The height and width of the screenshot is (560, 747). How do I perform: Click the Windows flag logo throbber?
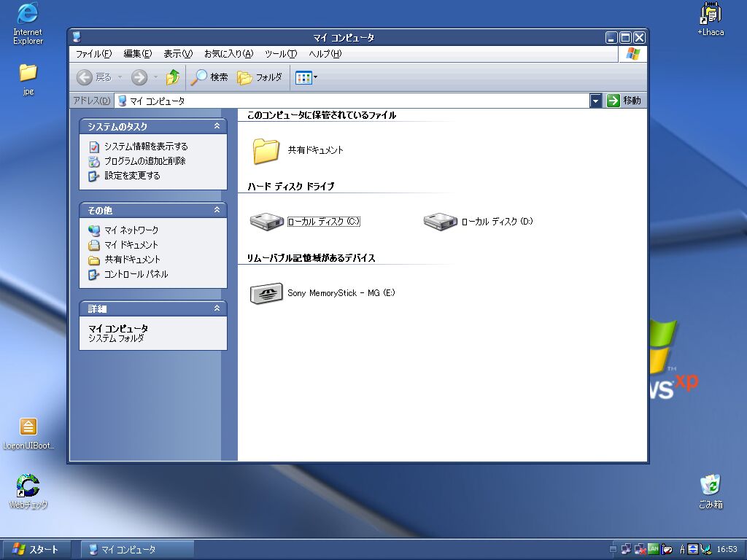[x=633, y=54]
